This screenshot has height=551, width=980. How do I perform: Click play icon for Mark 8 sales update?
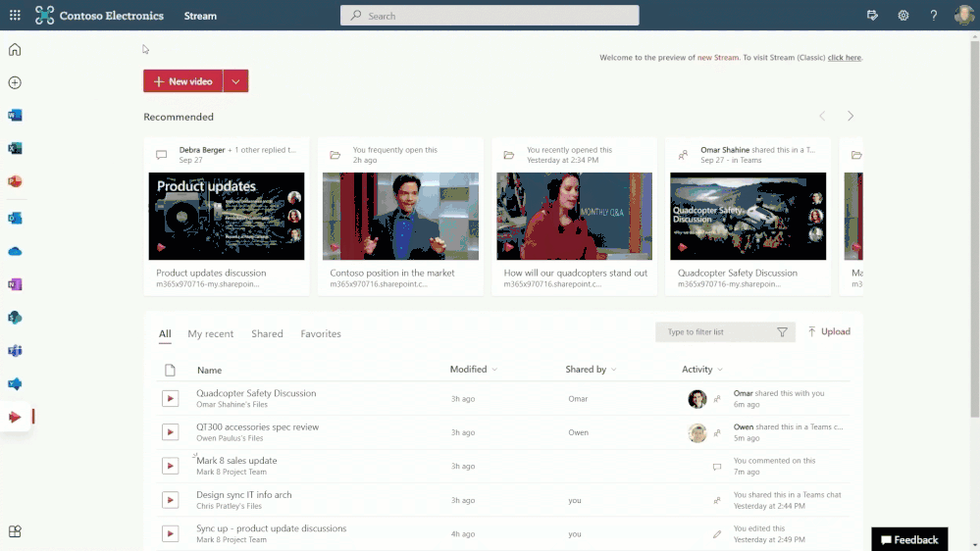tap(170, 466)
